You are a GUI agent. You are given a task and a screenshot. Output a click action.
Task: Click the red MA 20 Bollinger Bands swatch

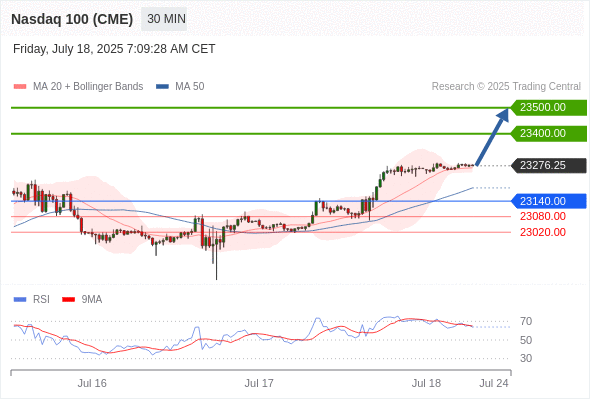(x=20, y=87)
